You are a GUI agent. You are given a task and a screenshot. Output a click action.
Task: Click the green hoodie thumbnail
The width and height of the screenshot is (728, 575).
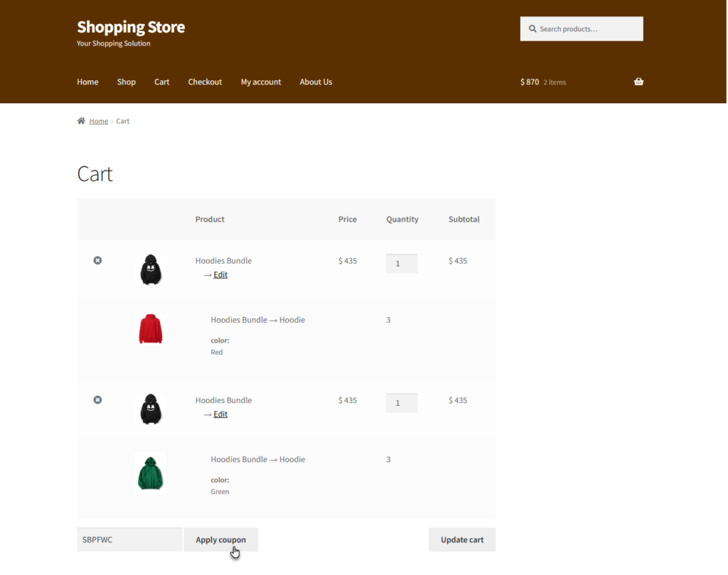pos(151,473)
